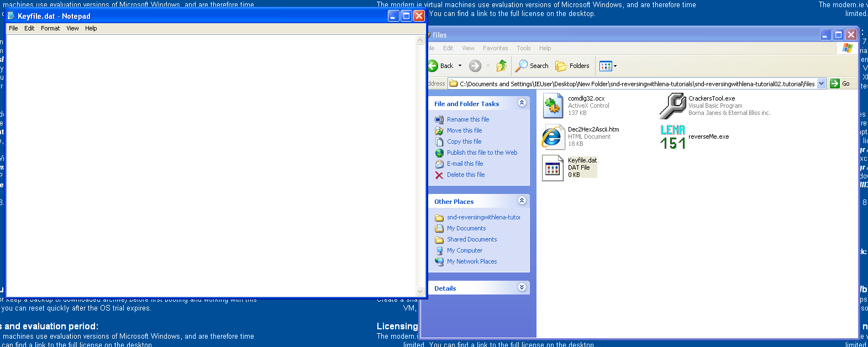Click the Keyfile.dat file name
Viewport: 868px width, 347px height.
pyautogui.click(x=582, y=160)
